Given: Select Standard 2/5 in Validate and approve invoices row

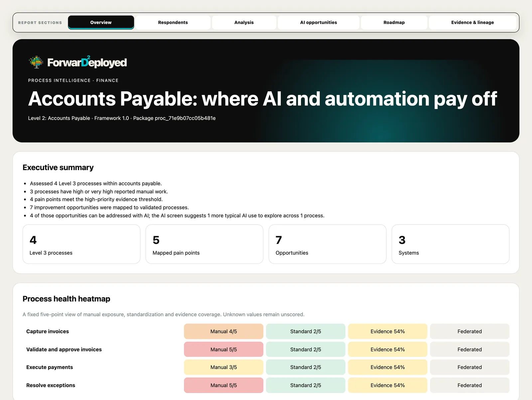Looking at the screenshot, I should 306,350.
